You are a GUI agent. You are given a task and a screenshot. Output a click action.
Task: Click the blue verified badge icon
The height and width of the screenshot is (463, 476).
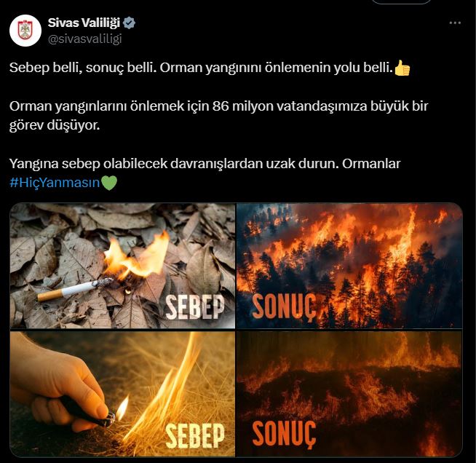[x=130, y=23]
